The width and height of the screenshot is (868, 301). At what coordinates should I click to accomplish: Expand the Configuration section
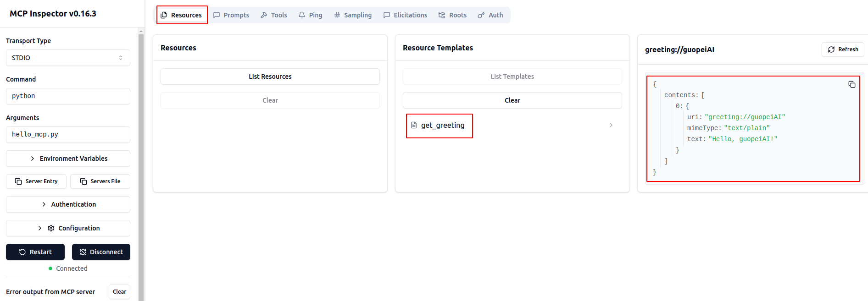pos(68,228)
